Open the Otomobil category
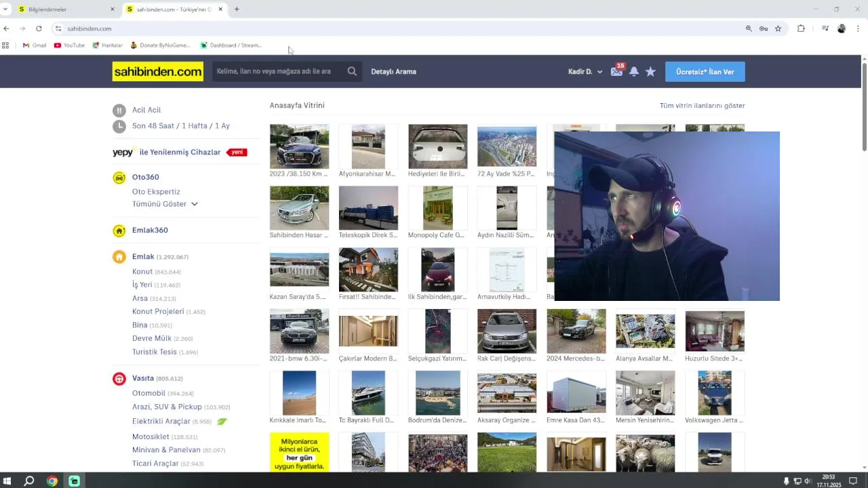This screenshot has height=488, width=868. point(149,393)
